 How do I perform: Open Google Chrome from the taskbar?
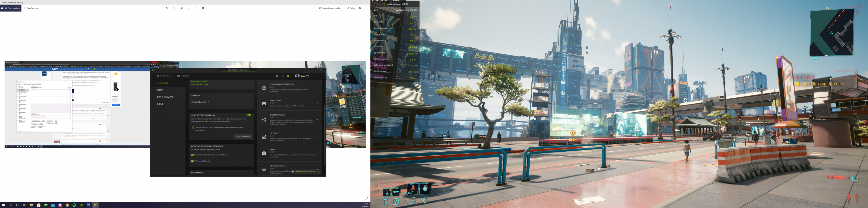(x=67, y=205)
